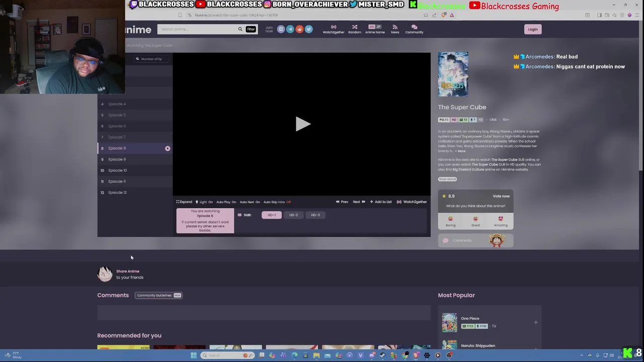644x362 pixels.
Task: Toggle the Auto Play setting
Action: click(x=226, y=202)
